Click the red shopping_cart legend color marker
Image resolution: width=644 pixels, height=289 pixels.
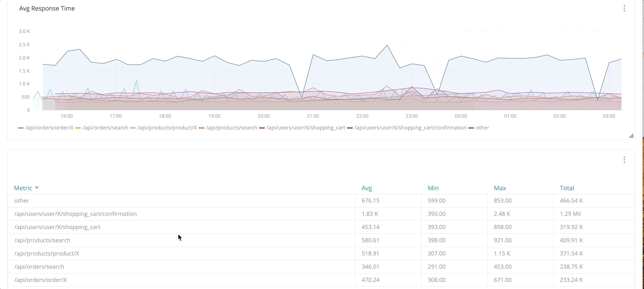click(x=262, y=128)
